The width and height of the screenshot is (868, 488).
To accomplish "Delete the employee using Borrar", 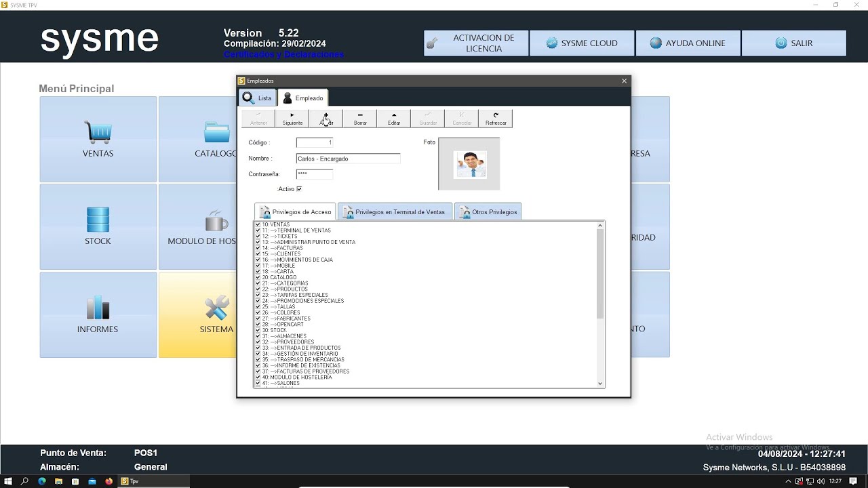I will (360, 119).
